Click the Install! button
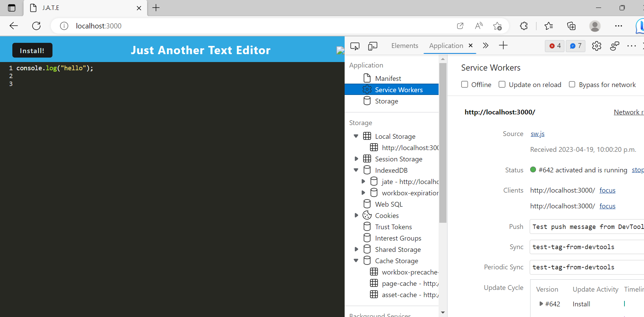Image resolution: width=644 pixels, height=317 pixels. click(32, 50)
